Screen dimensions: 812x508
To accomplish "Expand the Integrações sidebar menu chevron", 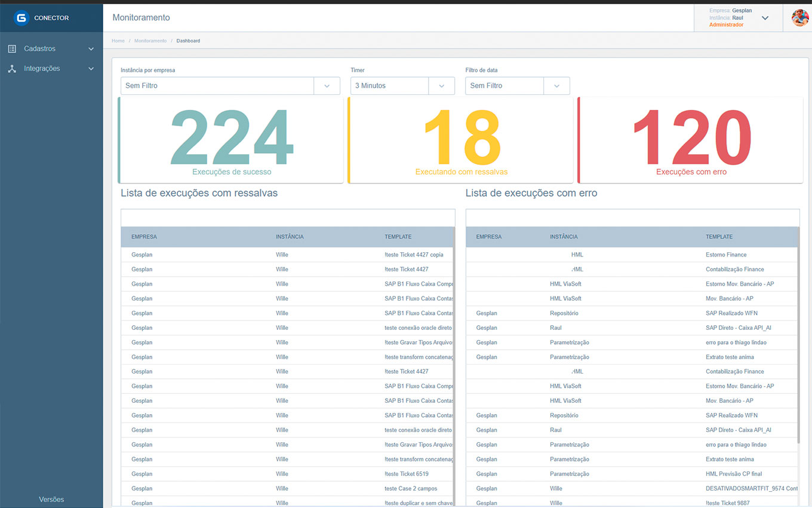I will point(91,69).
